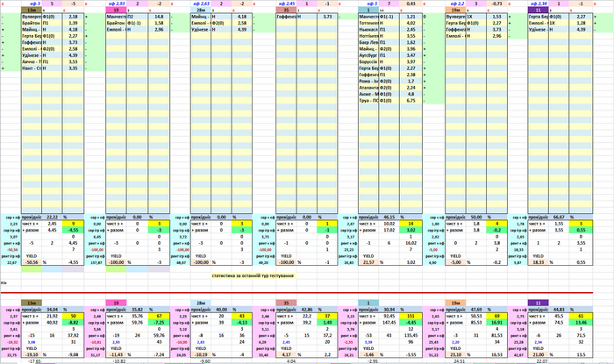Click the odds cell 1,62
This screenshot has height=364, width=614.
(x=411, y=42)
